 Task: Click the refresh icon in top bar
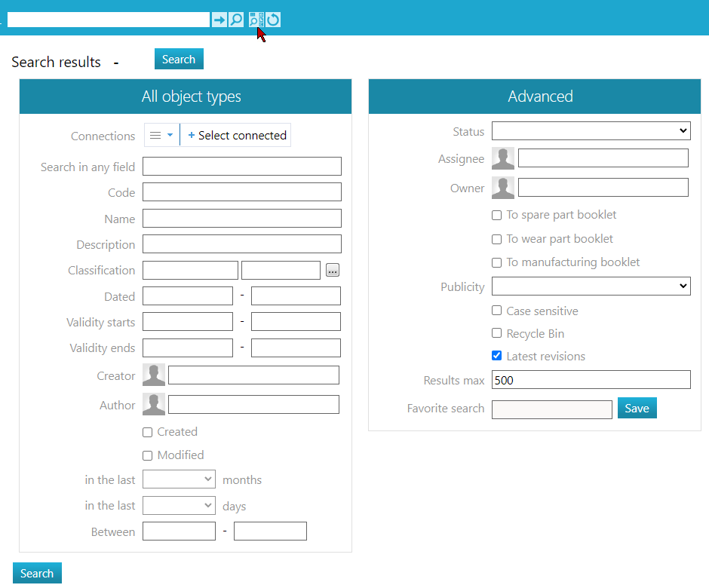tap(273, 20)
